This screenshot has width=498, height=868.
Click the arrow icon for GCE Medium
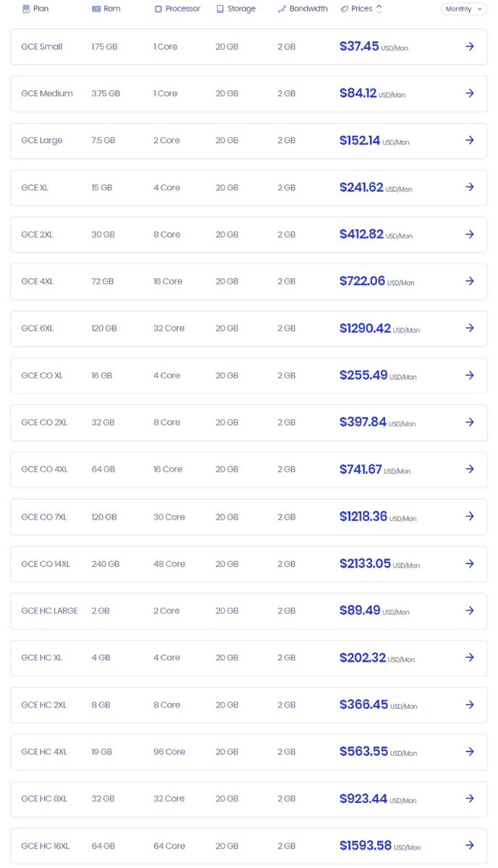(470, 93)
